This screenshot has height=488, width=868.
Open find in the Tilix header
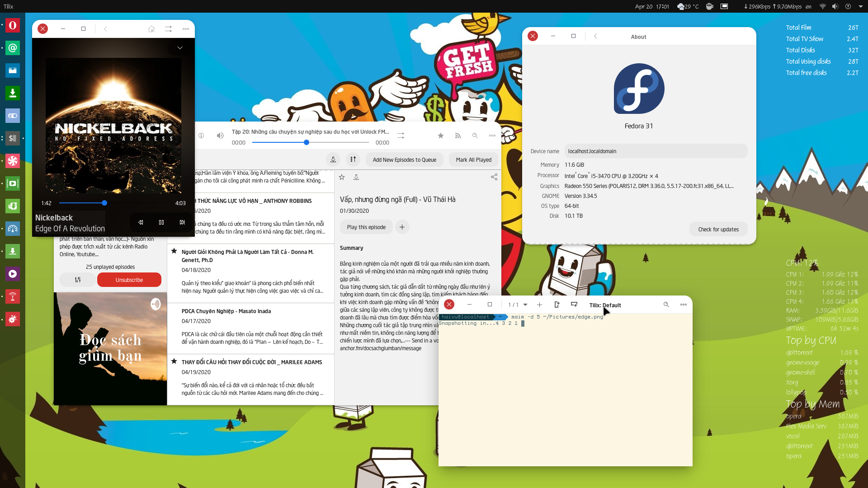pyautogui.click(x=666, y=305)
